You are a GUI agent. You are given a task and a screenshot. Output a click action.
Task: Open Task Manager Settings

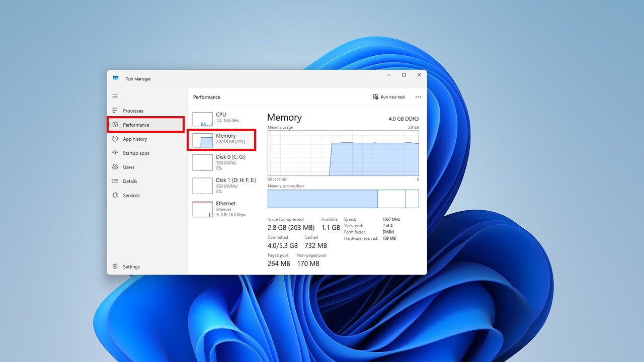point(131,267)
